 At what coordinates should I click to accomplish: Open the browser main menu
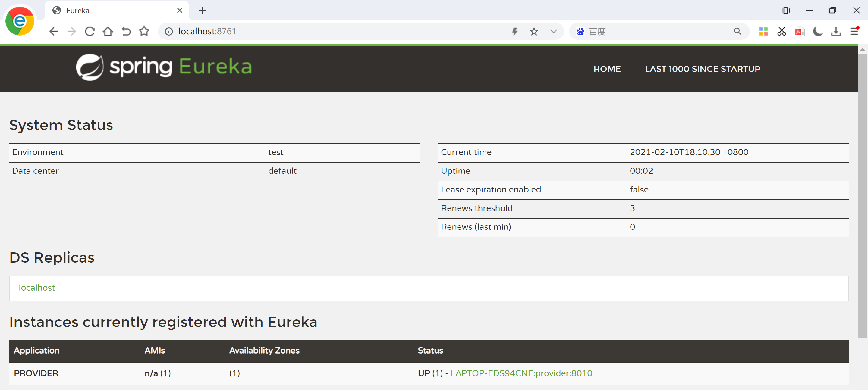point(854,31)
